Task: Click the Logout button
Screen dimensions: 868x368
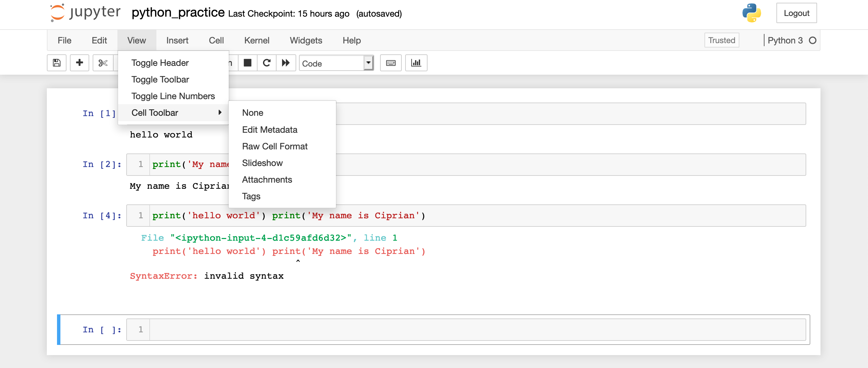Action: click(796, 13)
